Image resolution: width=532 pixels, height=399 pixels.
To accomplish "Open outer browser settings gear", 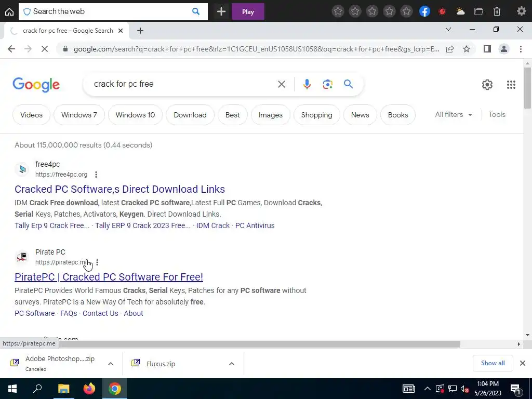I will tap(522, 11).
